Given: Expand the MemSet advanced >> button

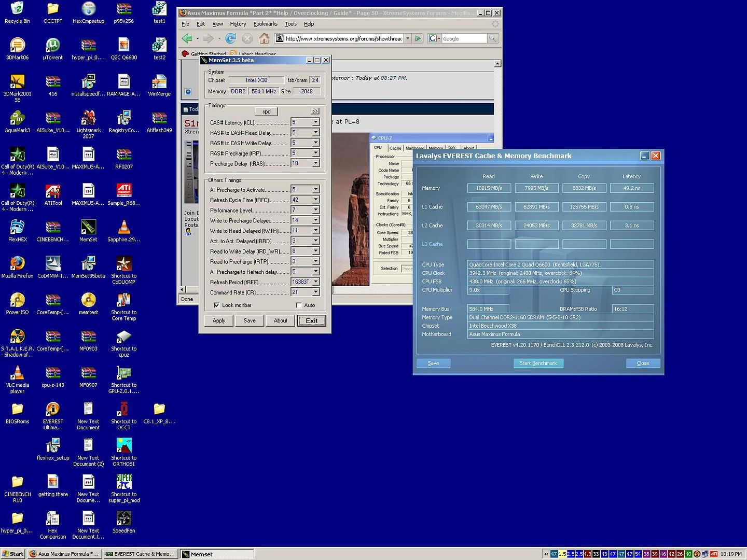Looking at the screenshot, I should pos(315,111).
